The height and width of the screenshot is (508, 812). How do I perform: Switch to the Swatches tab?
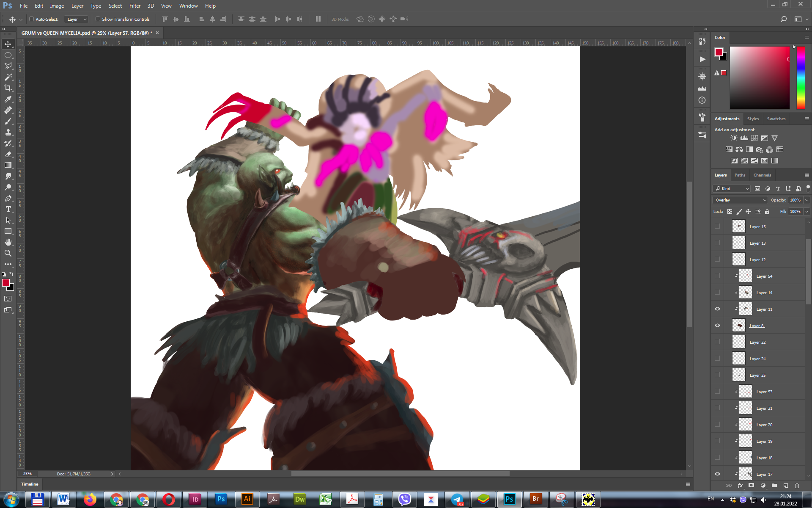point(776,119)
